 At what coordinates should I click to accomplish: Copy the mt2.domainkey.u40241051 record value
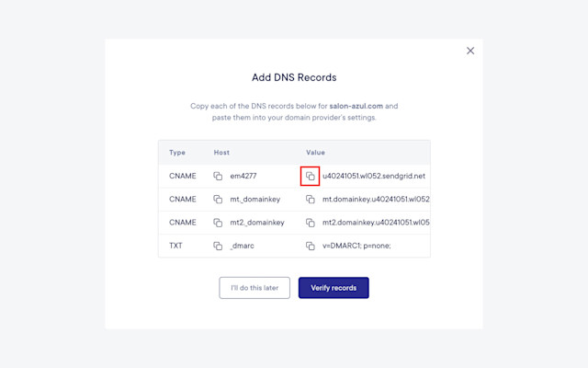click(x=311, y=223)
